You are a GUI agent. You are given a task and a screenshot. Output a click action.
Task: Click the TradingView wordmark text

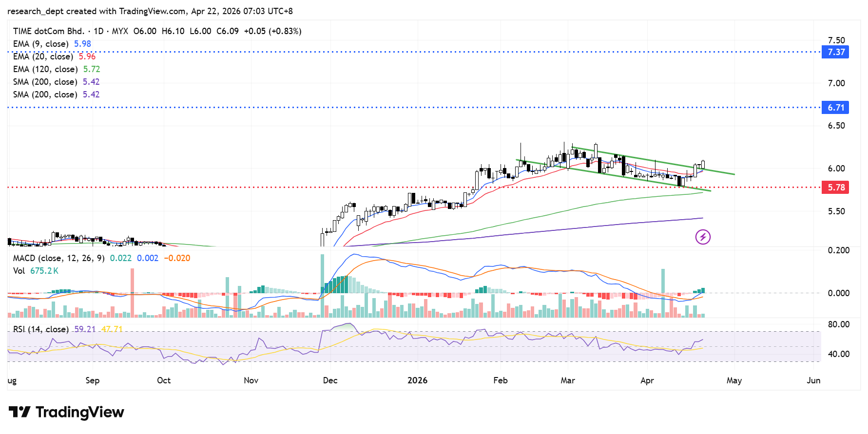(x=80, y=412)
